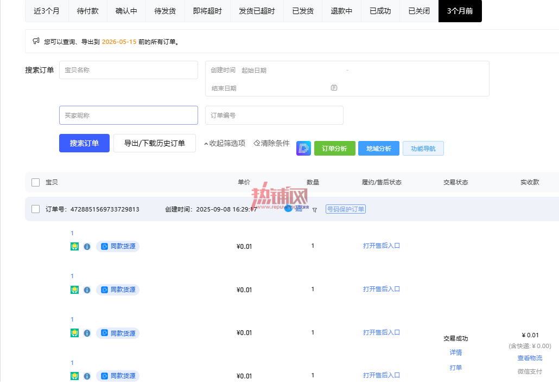Focus the 订单编号 input field
Screen dimensions: 559x392
(x=274, y=115)
